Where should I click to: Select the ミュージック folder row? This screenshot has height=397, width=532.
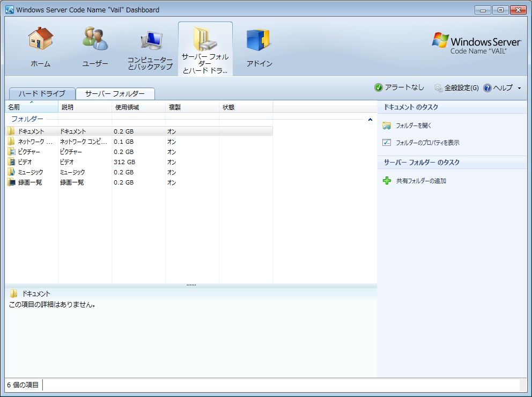point(30,172)
